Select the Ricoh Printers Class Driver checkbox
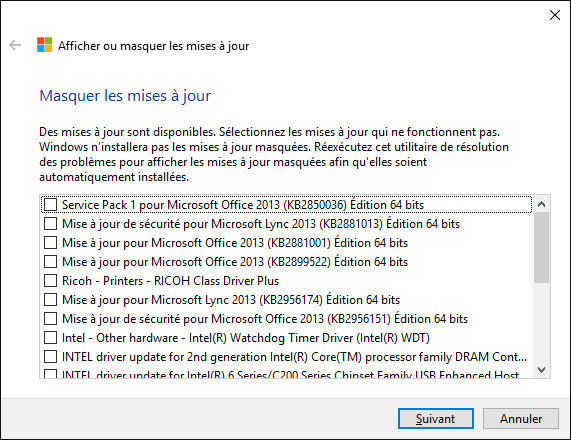Screen dimensions: 571x440 pos(50,281)
